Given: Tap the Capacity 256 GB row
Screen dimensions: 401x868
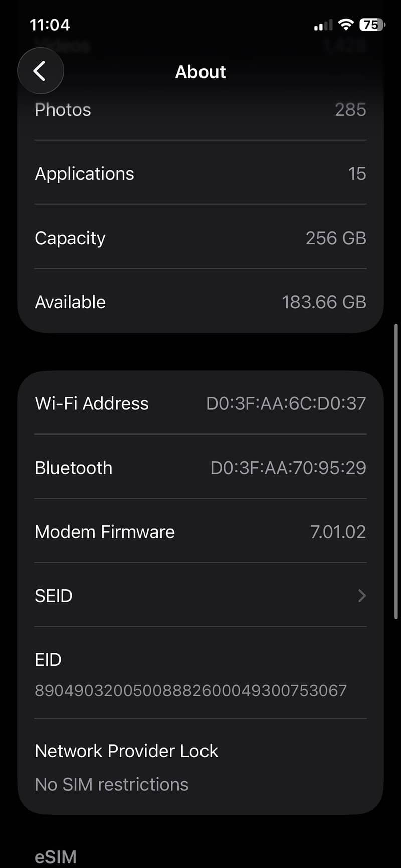Looking at the screenshot, I should click(200, 238).
